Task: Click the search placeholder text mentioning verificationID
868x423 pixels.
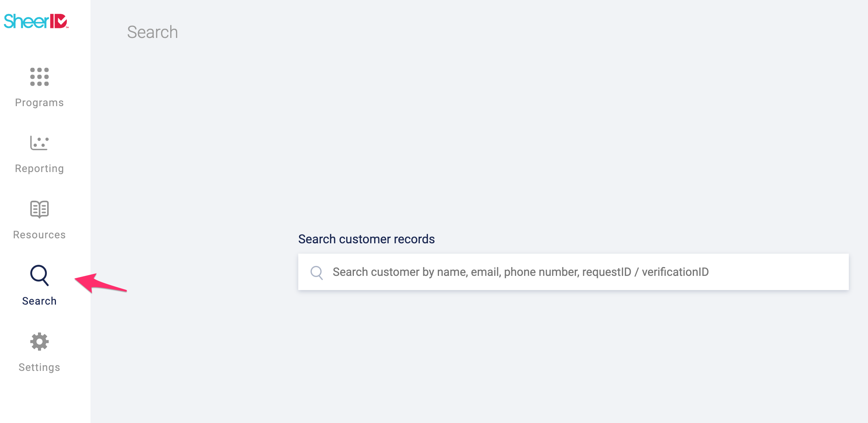Action: click(675, 272)
